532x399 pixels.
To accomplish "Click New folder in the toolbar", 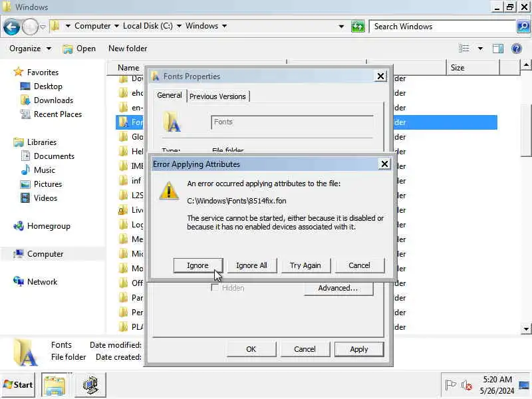I will pyautogui.click(x=128, y=49).
